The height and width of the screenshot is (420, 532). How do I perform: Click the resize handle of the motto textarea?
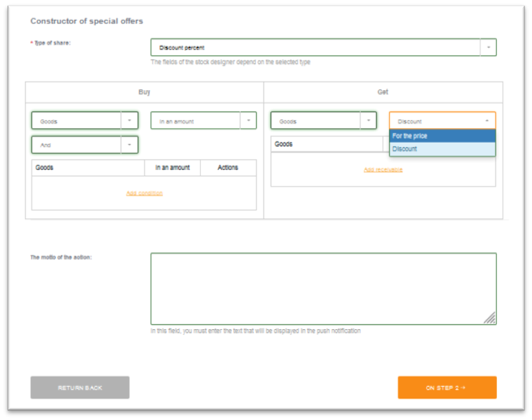tap(489, 317)
